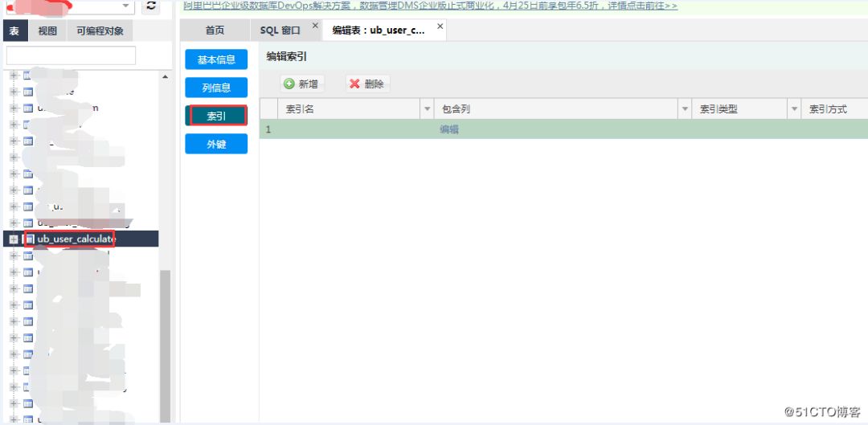This screenshot has width=868, height=425.
Task: Switch to the 视图 tab
Action: [x=47, y=31]
